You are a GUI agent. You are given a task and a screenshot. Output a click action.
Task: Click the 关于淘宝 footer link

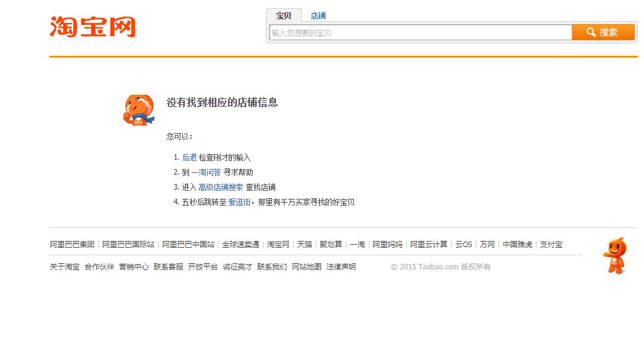64,267
